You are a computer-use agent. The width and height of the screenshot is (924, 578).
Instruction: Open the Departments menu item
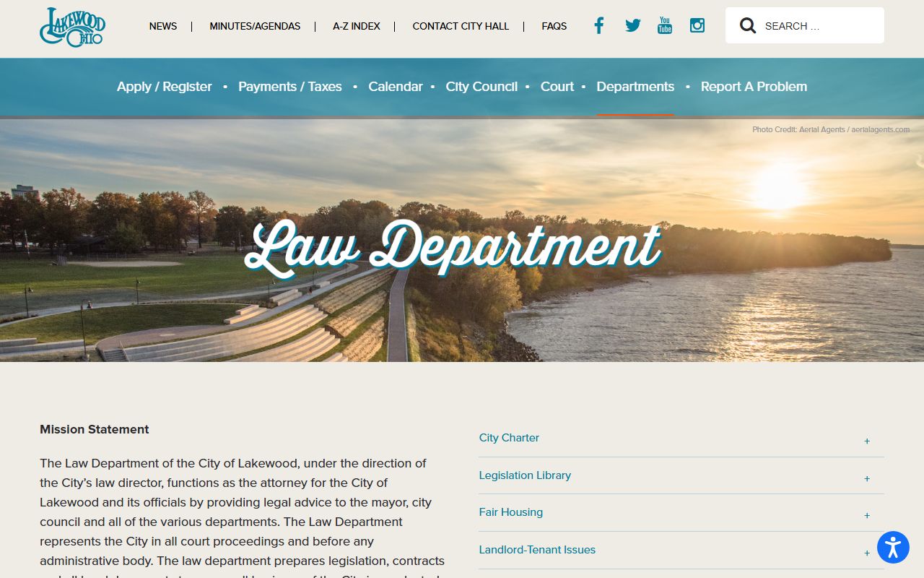(x=635, y=87)
